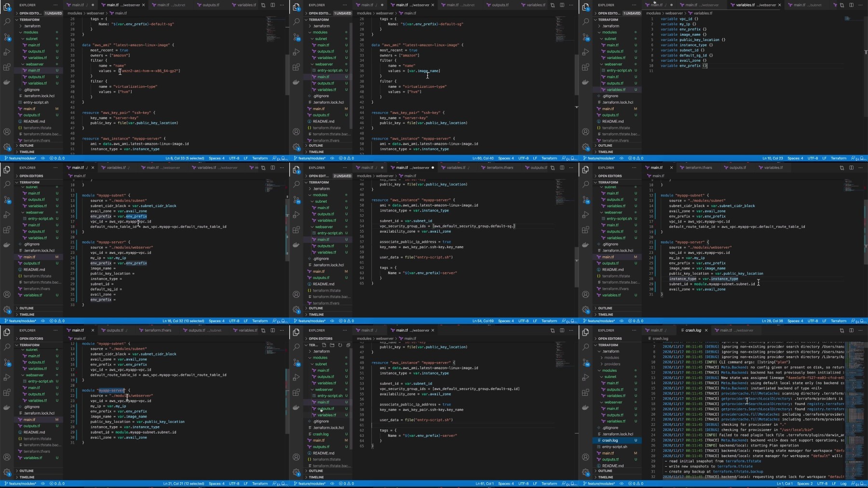
Task: Open .terraform.lock.hcl in Ln 8, Col 33 window
Action: click(39, 96)
